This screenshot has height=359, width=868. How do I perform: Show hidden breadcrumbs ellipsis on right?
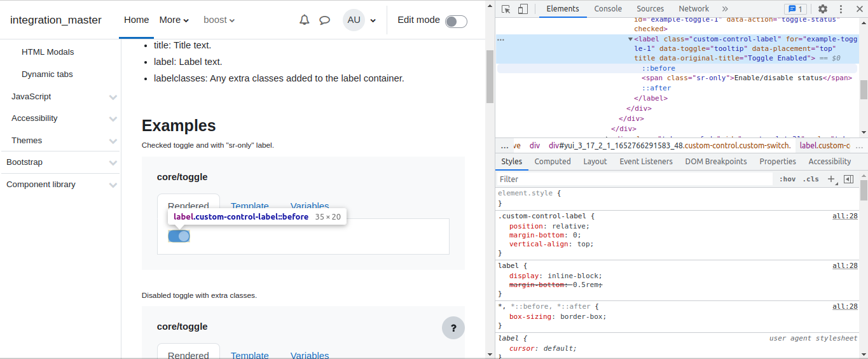(x=860, y=145)
